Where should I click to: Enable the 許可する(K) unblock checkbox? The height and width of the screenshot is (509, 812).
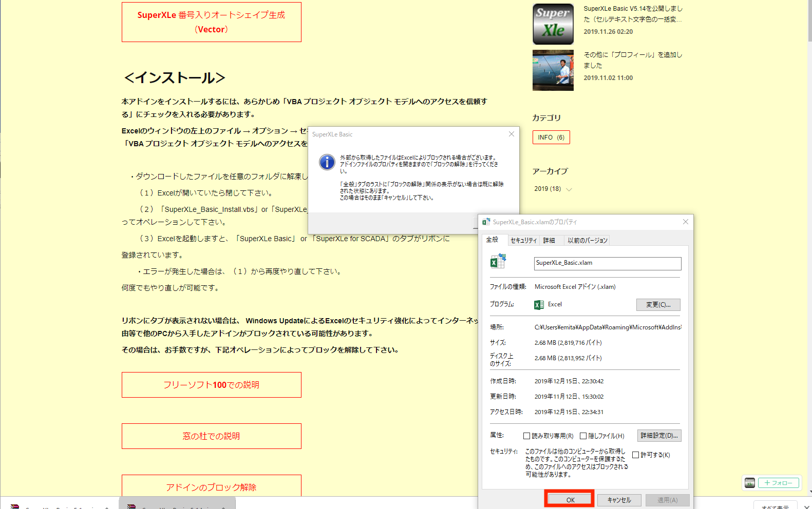coord(635,455)
